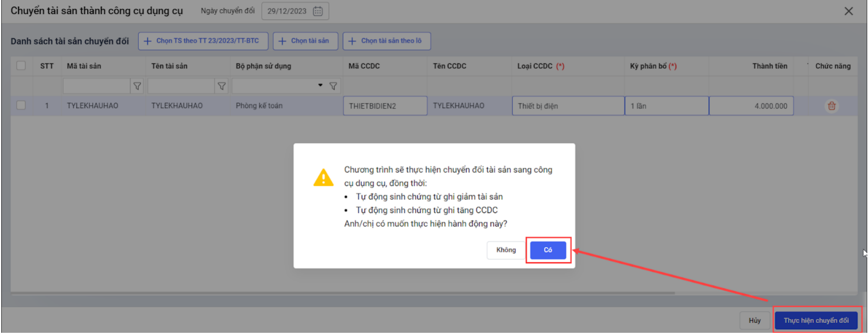
Task: Open the calendar picker for conversion date
Action: tap(317, 11)
